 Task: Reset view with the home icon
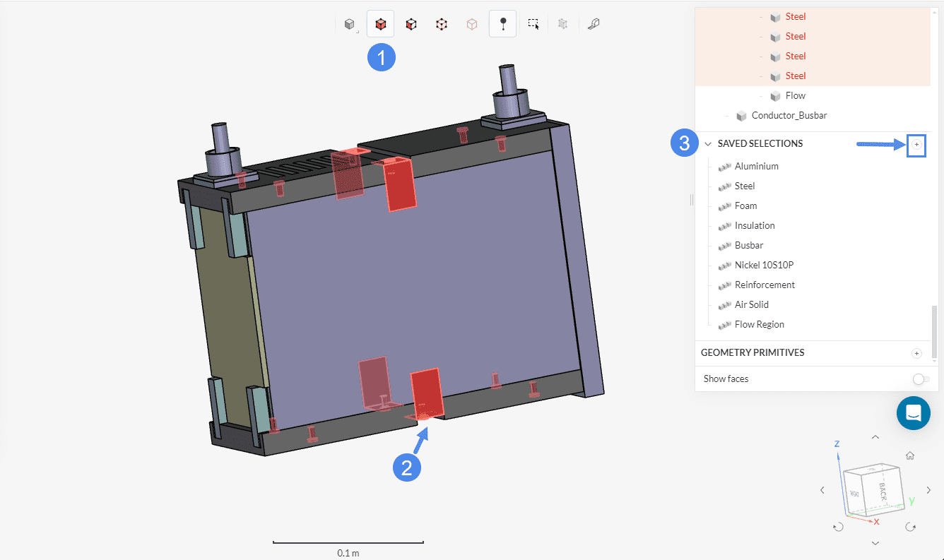point(910,455)
